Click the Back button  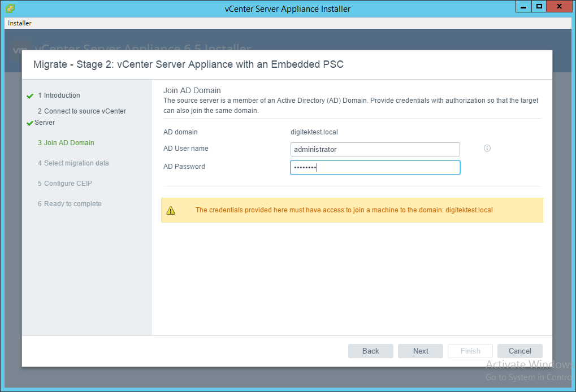pos(371,351)
